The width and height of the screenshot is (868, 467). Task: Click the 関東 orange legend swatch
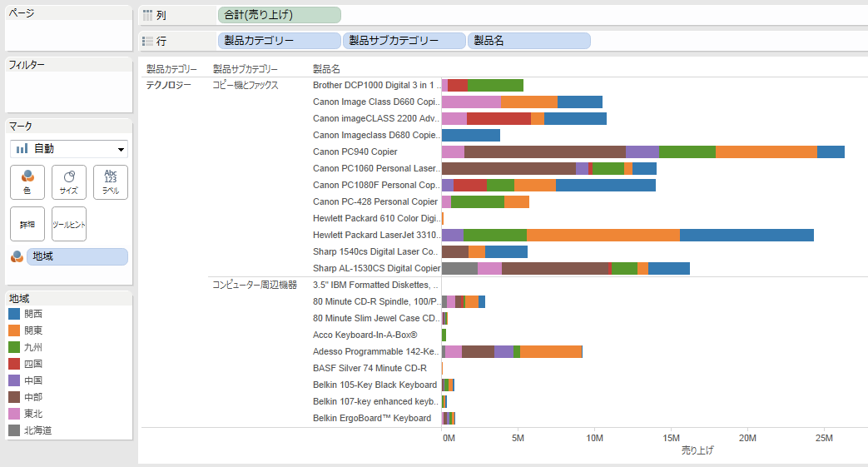[14, 330]
